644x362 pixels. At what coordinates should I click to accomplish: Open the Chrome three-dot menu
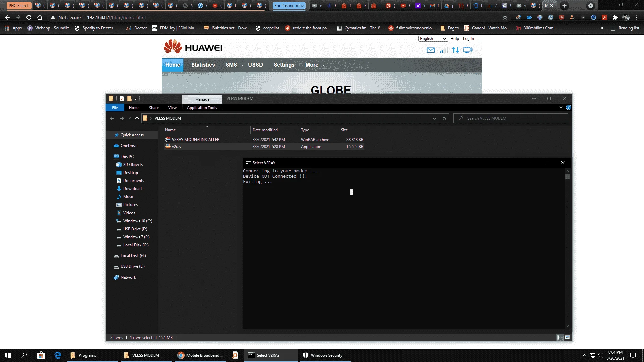(x=637, y=17)
